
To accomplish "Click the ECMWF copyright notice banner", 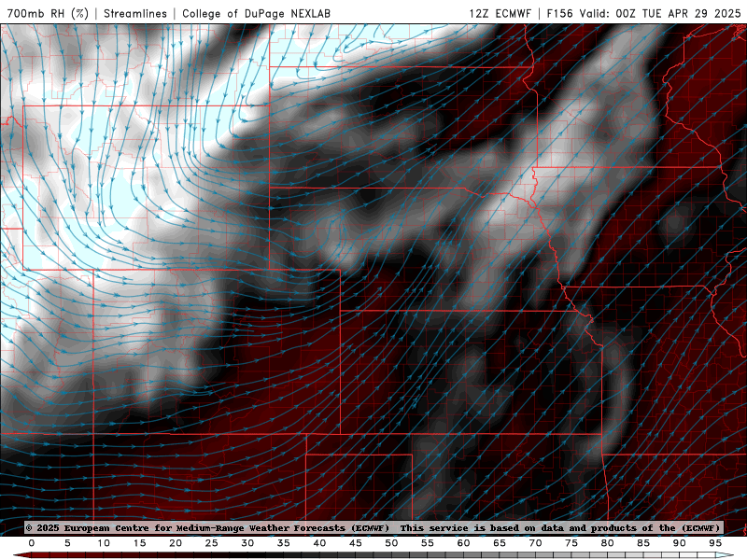I will coord(373,527).
